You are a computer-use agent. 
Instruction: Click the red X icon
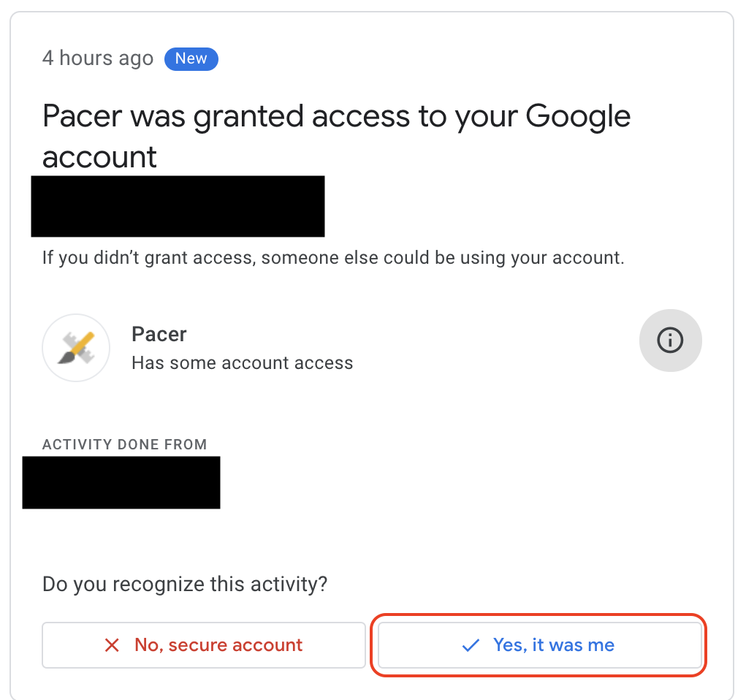click(112, 645)
